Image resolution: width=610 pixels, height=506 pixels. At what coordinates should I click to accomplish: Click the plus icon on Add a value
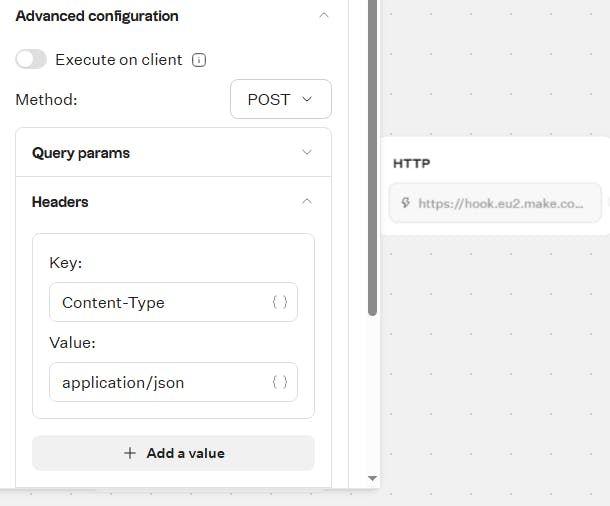[x=129, y=453]
